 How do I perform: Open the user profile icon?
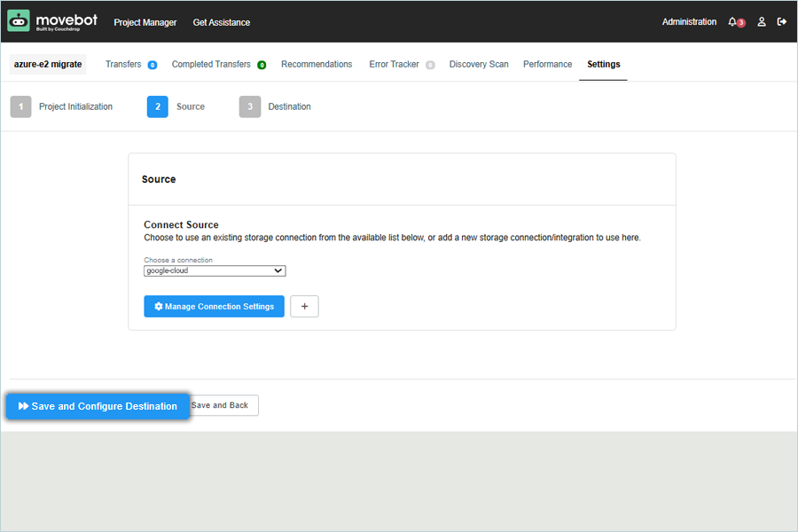[761, 22]
